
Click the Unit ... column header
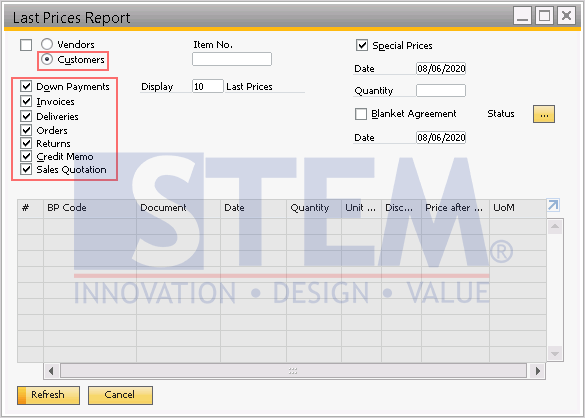(x=361, y=208)
